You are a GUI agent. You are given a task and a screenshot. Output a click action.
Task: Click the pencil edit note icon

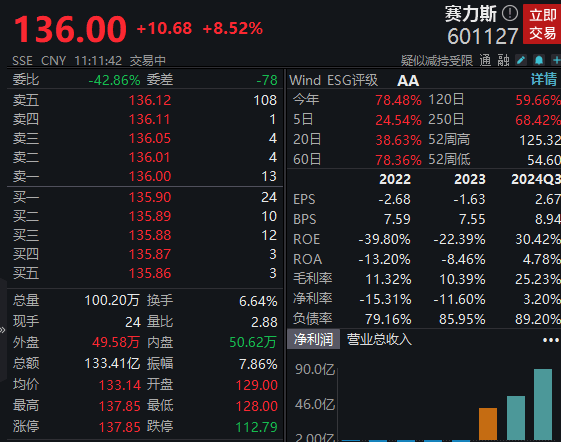pos(521,60)
